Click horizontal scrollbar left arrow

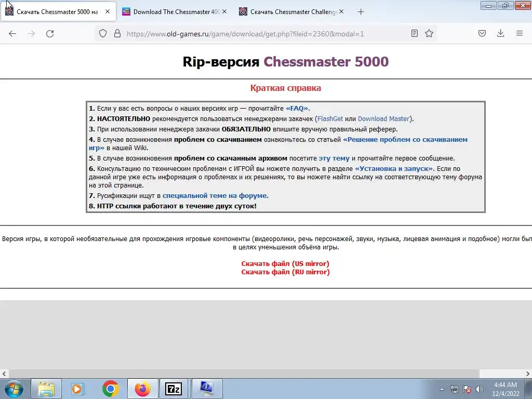click(x=4, y=374)
